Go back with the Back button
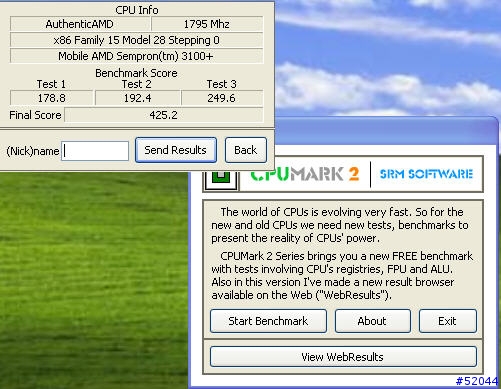This screenshot has width=501, height=389. point(246,150)
